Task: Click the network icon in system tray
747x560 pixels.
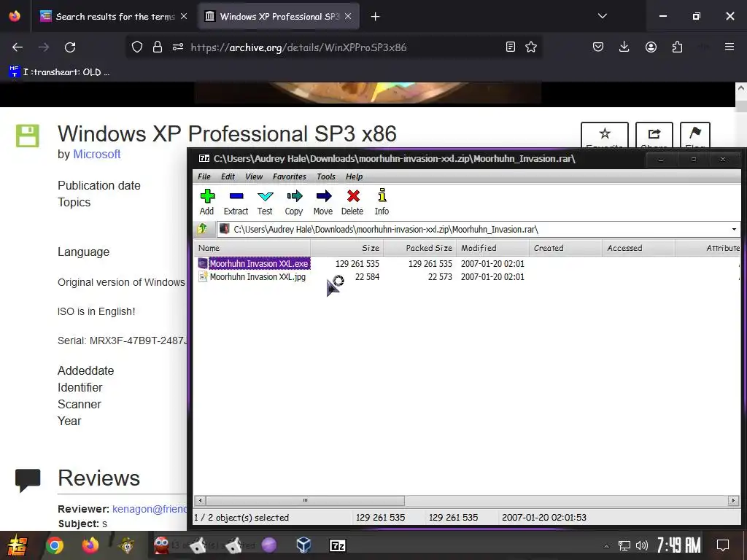Action: 624,545
